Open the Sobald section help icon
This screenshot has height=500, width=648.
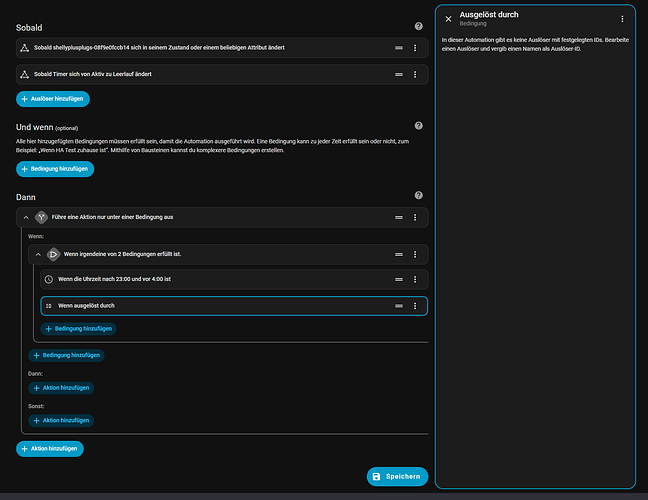click(418, 26)
